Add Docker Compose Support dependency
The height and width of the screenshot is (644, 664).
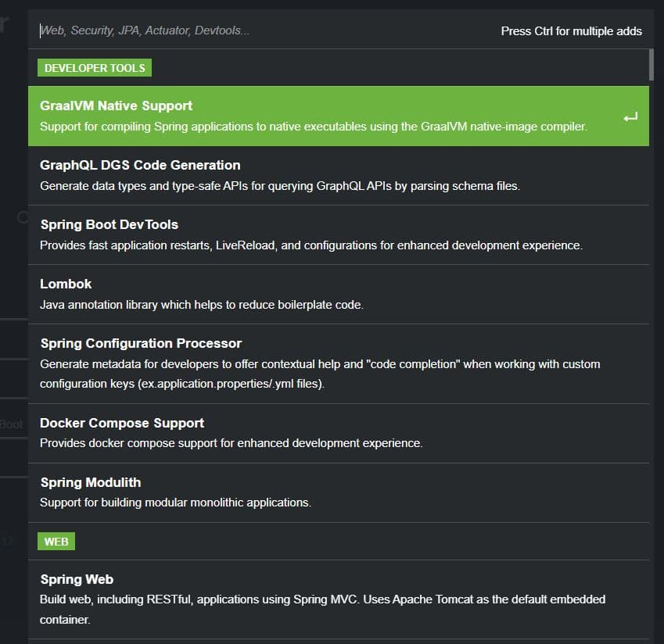point(339,433)
